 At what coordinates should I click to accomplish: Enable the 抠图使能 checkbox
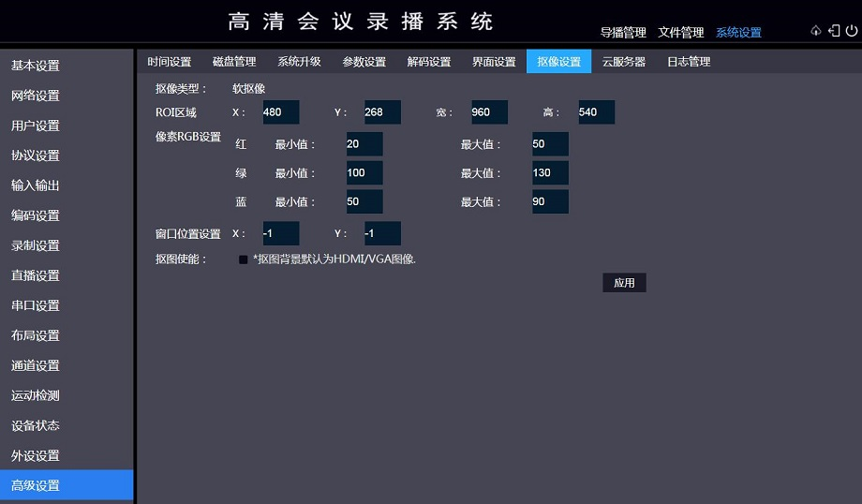click(244, 259)
